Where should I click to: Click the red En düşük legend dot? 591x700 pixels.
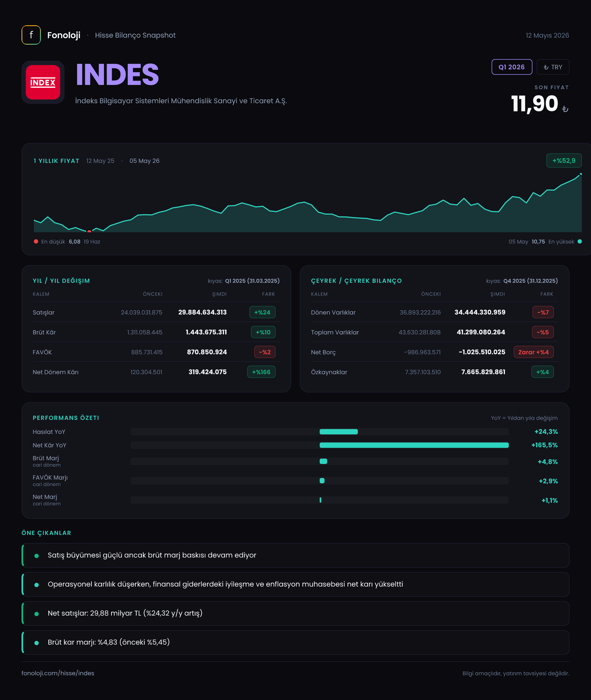pyautogui.click(x=36, y=241)
